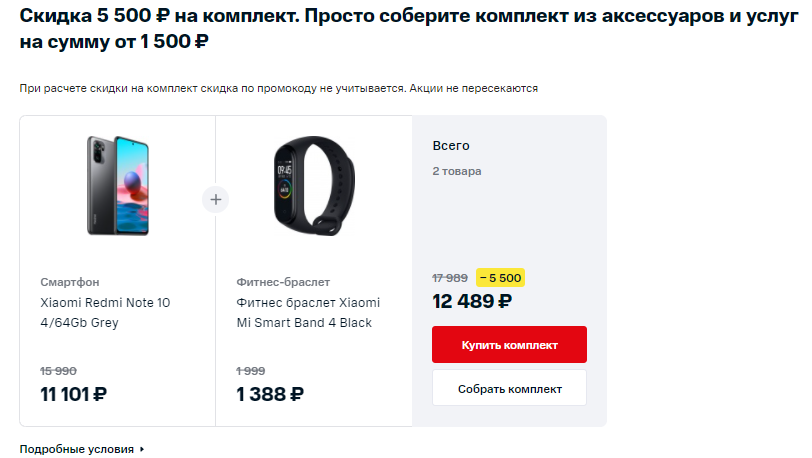Screen dimensions: 812x458
Task: Click the arrow next to Подробные условия
Action: point(142,449)
